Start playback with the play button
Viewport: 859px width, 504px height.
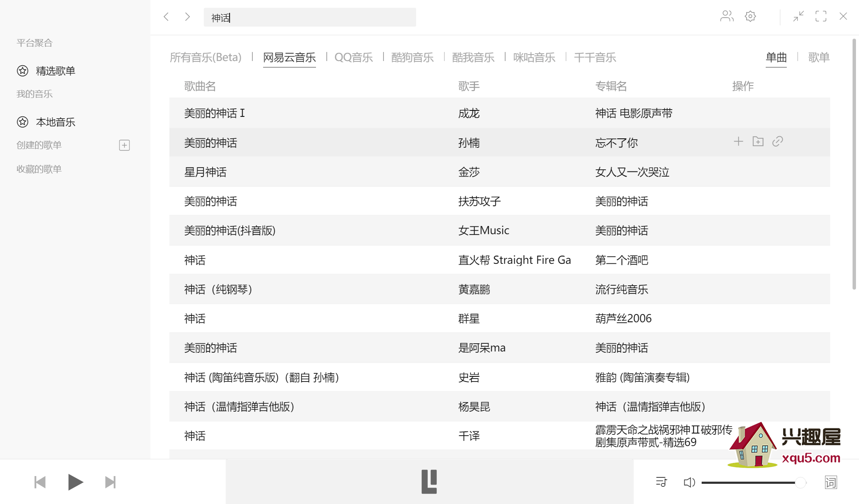pyautogui.click(x=76, y=482)
